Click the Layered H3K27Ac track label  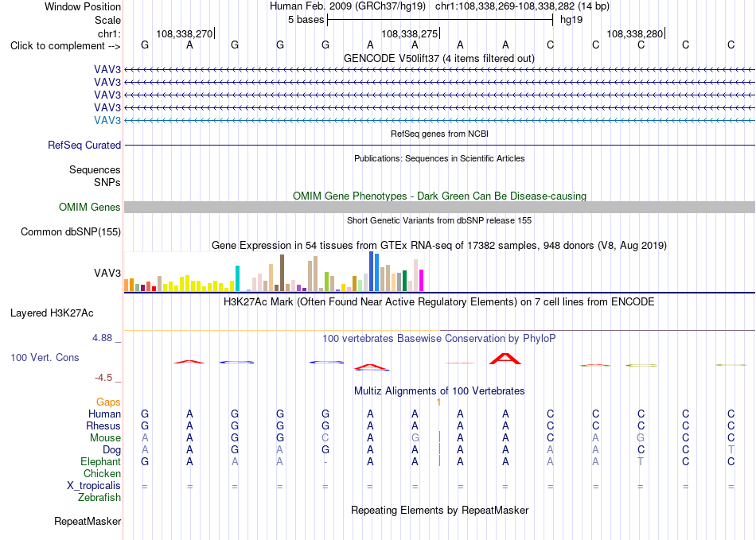(x=52, y=313)
